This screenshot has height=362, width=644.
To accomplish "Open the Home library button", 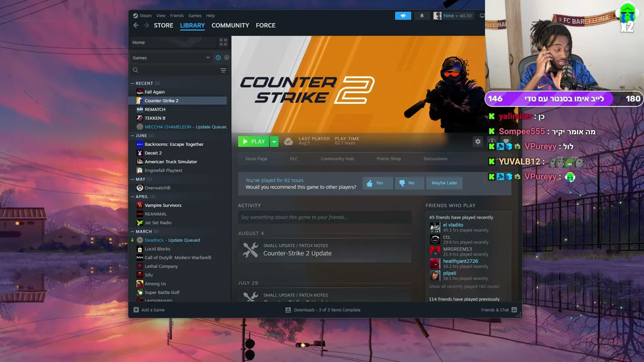I will [x=174, y=42].
